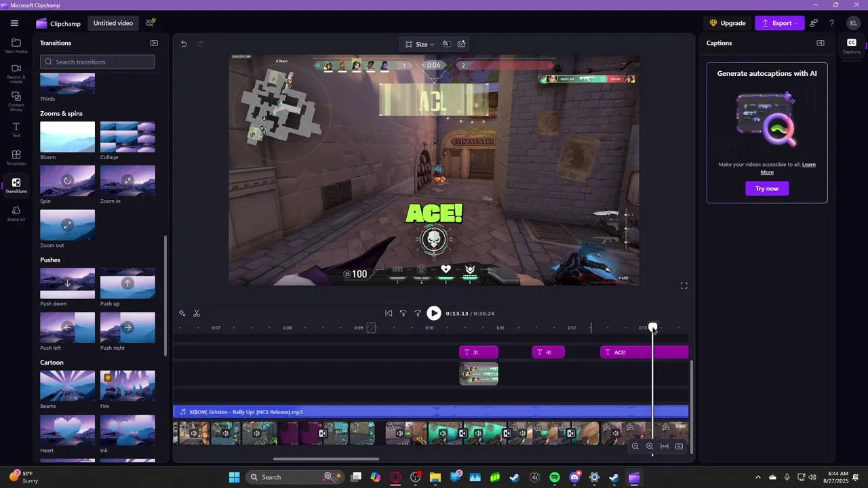Select the "3!" text clip
Screen dimensions: 868x488
[x=479, y=352]
